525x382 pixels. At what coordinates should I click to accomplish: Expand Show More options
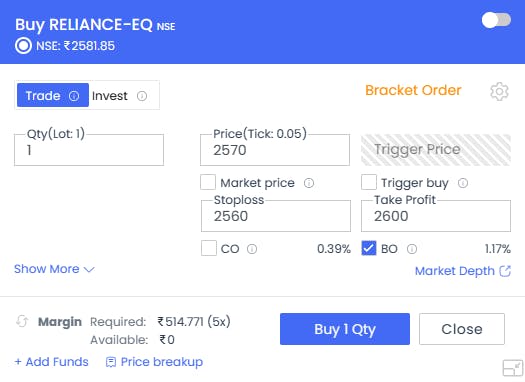pos(54,269)
